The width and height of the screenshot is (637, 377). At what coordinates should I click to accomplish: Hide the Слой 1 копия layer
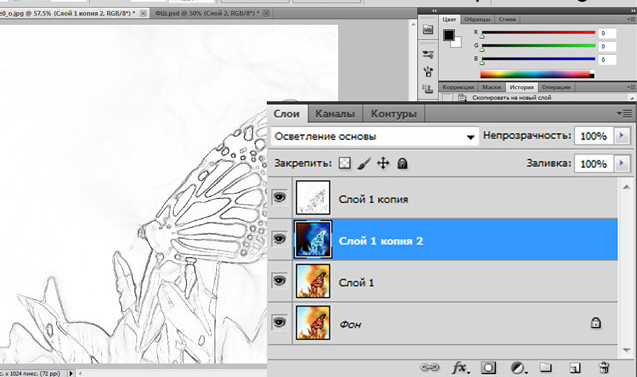click(x=279, y=197)
